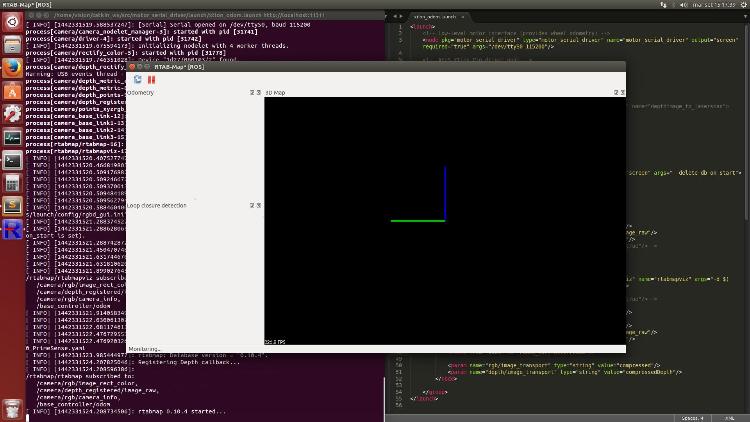Open Sublime Text from the launcher
Viewport: 750px width, 422px height.
[x=12, y=206]
